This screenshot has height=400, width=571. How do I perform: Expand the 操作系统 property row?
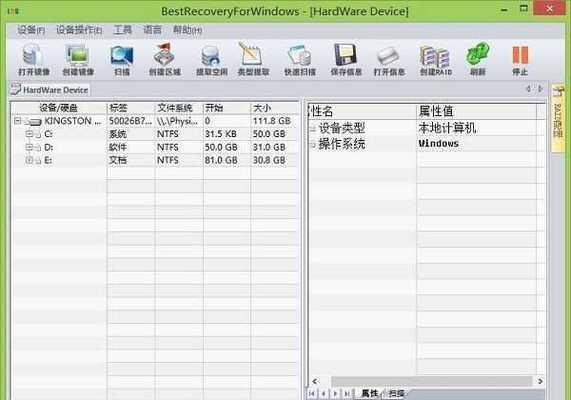312,145
